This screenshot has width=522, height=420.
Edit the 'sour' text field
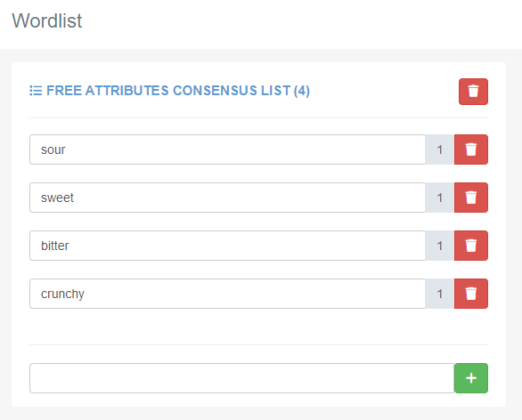227,149
